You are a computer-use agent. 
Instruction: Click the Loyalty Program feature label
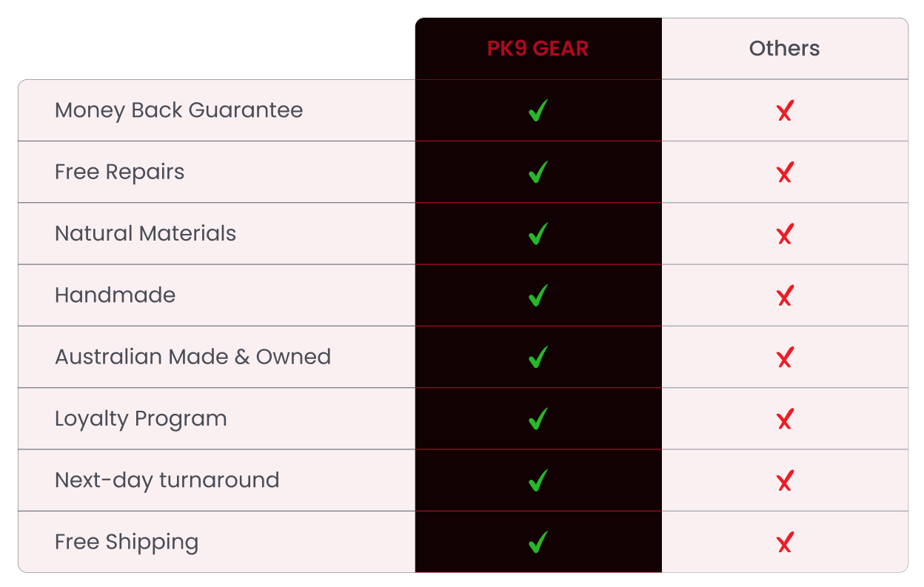click(141, 419)
